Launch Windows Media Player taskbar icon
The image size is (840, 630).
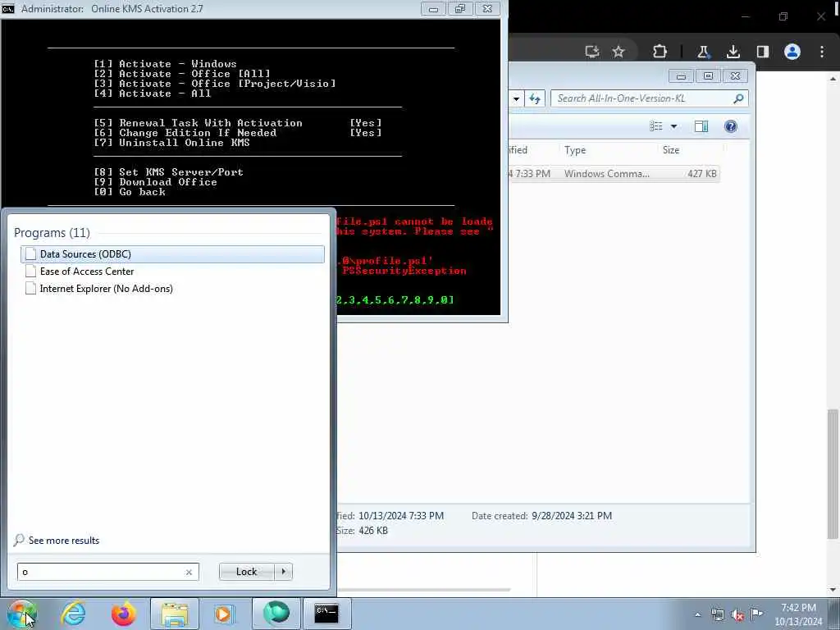pos(224,614)
